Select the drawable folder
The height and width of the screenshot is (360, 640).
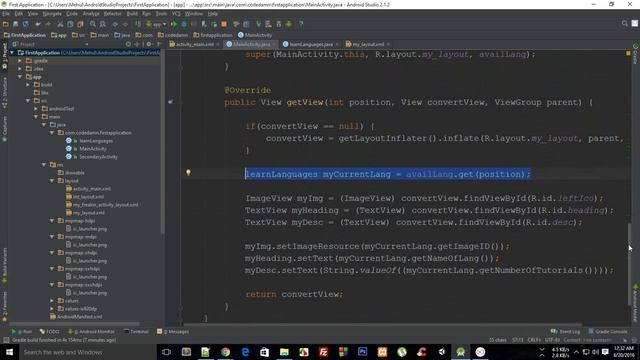tap(75, 173)
